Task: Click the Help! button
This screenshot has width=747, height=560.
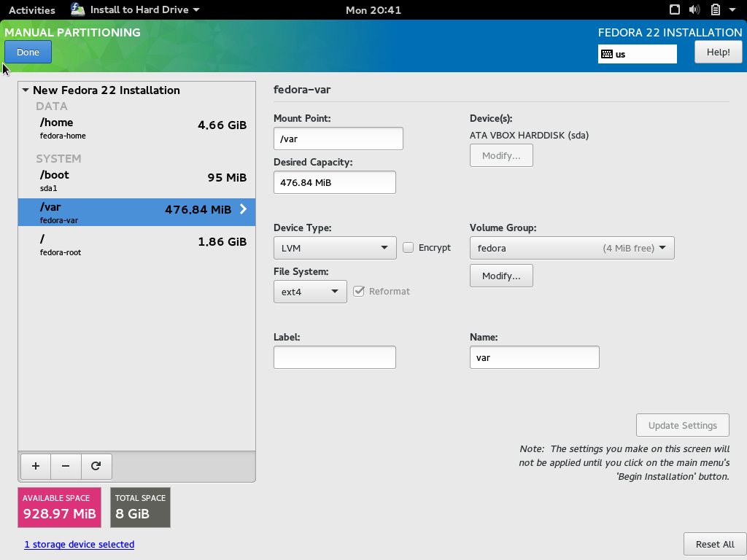Action: point(719,52)
